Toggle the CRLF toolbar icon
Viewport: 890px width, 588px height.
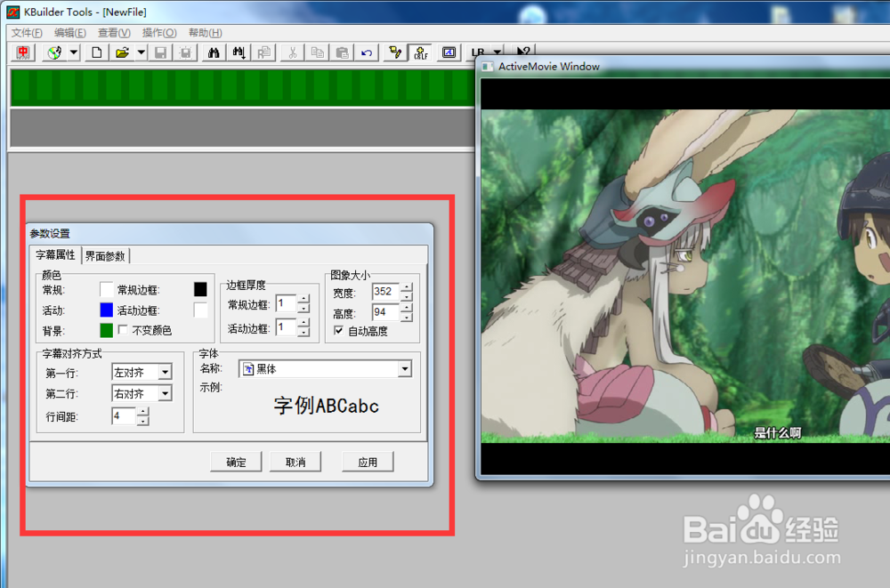[x=421, y=52]
